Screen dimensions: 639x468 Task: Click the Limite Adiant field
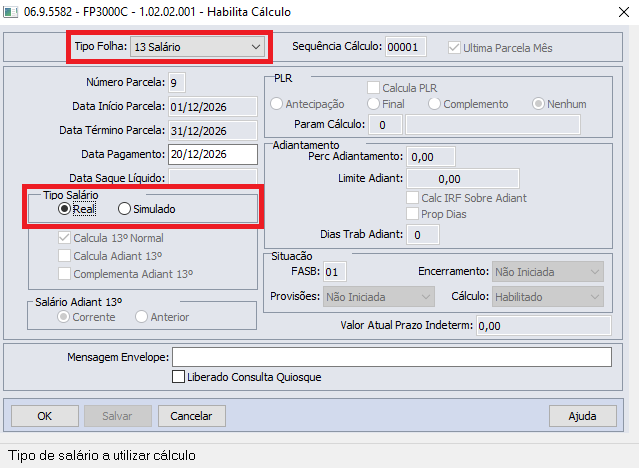coord(463,179)
